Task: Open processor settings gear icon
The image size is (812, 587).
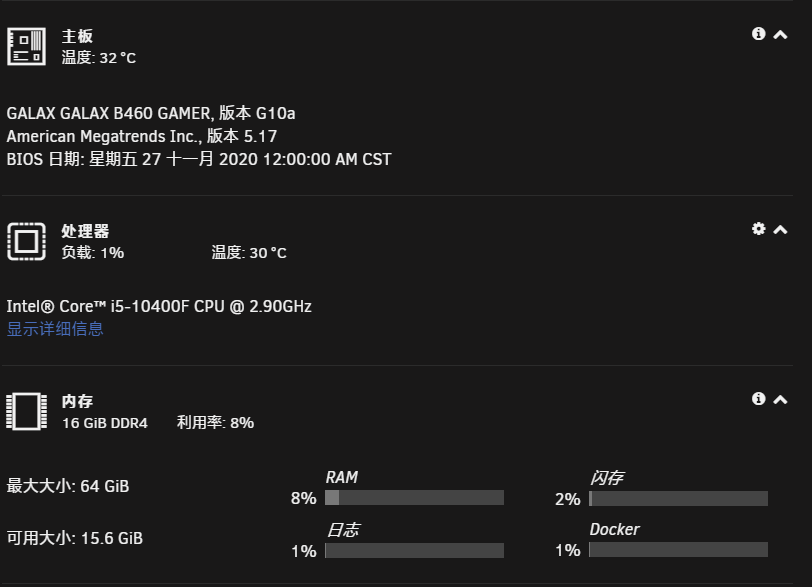Action: (759, 229)
